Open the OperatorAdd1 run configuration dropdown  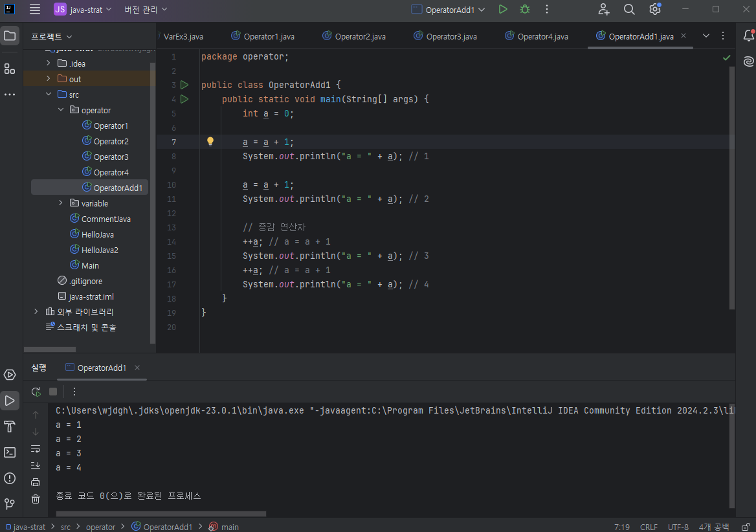pos(449,9)
